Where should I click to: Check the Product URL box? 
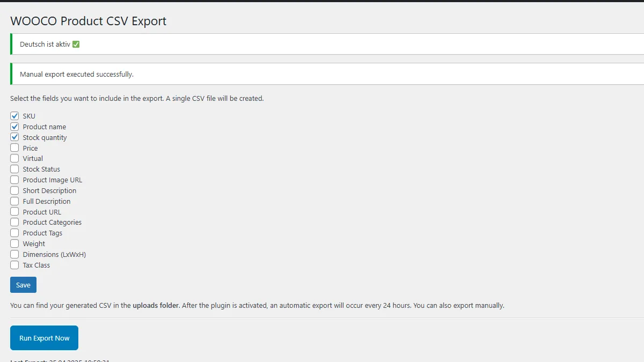14,212
